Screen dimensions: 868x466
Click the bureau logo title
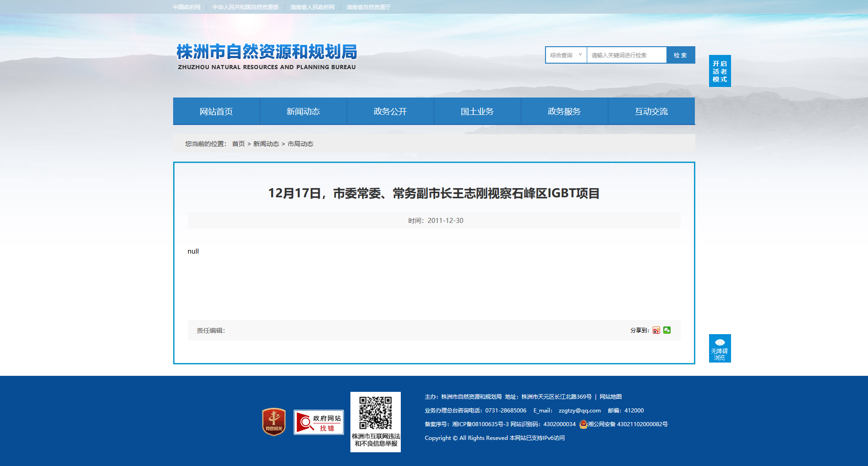(x=267, y=57)
